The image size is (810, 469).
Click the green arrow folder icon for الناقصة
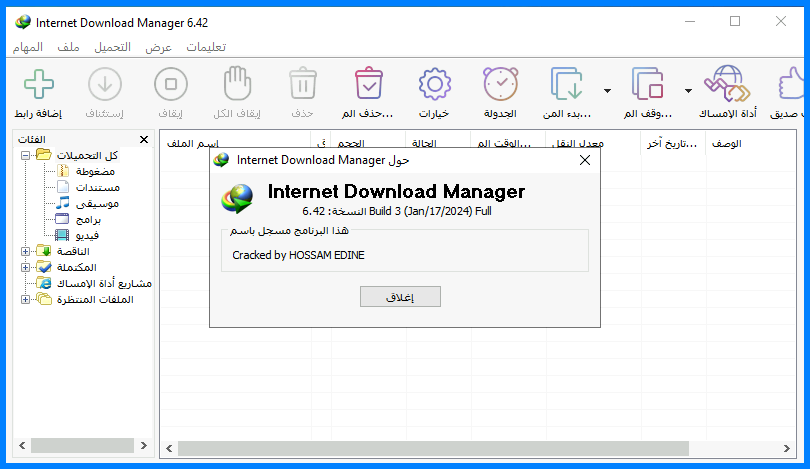pos(44,251)
